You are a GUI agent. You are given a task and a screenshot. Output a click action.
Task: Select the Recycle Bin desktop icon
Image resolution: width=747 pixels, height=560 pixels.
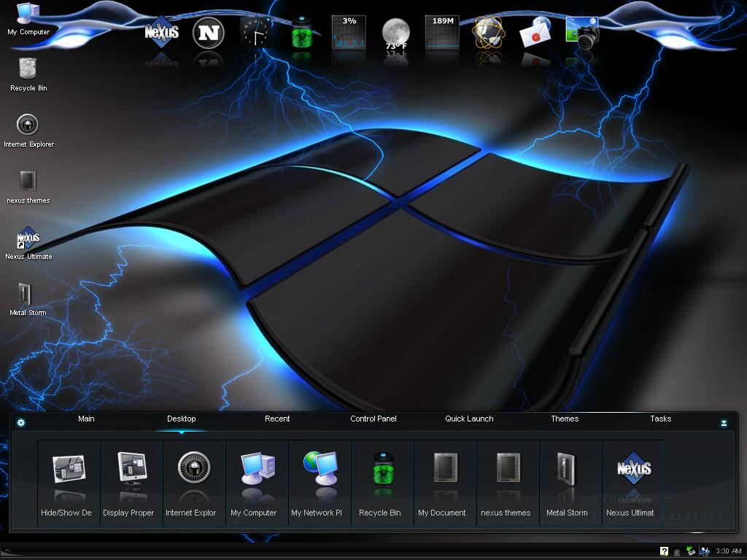(x=28, y=74)
